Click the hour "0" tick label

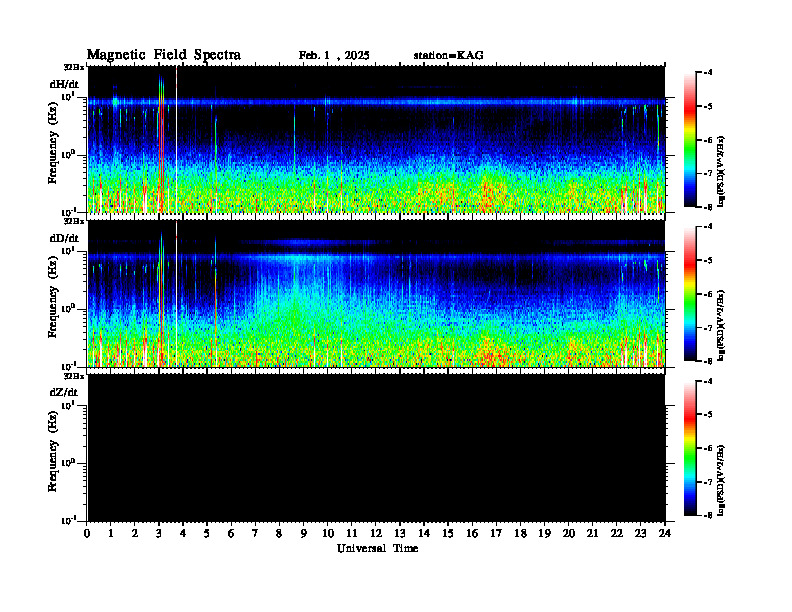click(x=87, y=533)
